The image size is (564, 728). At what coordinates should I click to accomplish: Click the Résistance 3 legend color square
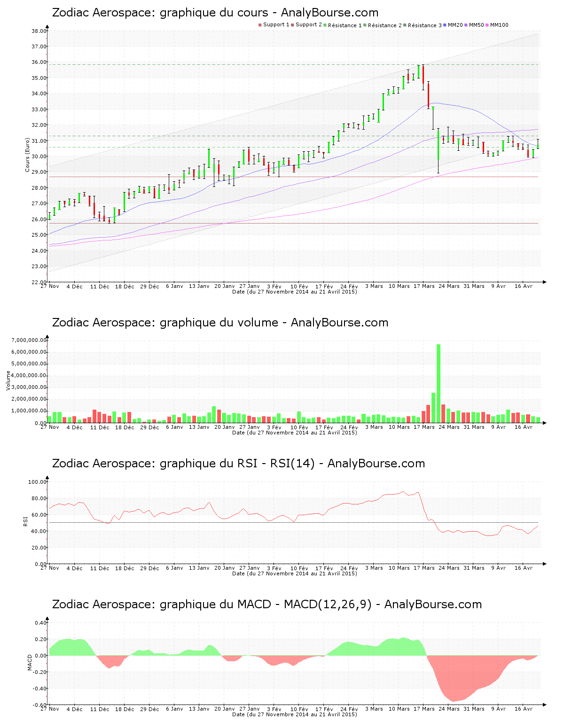tap(405, 25)
